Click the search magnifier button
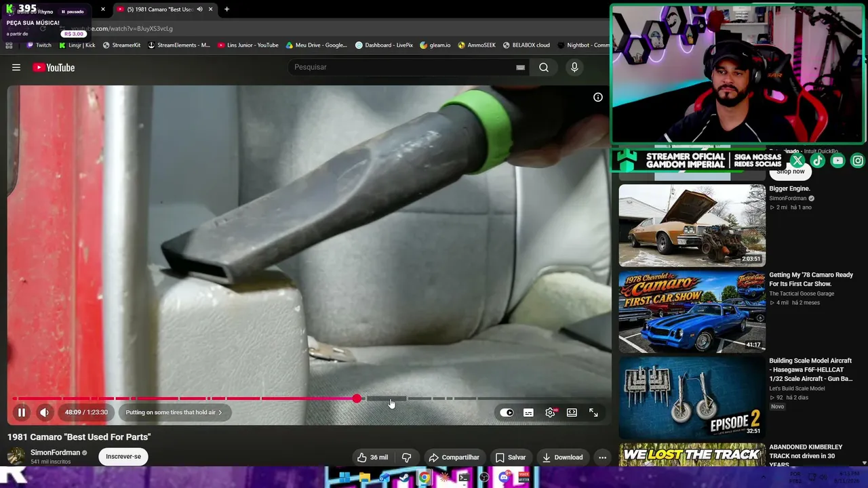The width and height of the screenshot is (868, 488). 544,67
